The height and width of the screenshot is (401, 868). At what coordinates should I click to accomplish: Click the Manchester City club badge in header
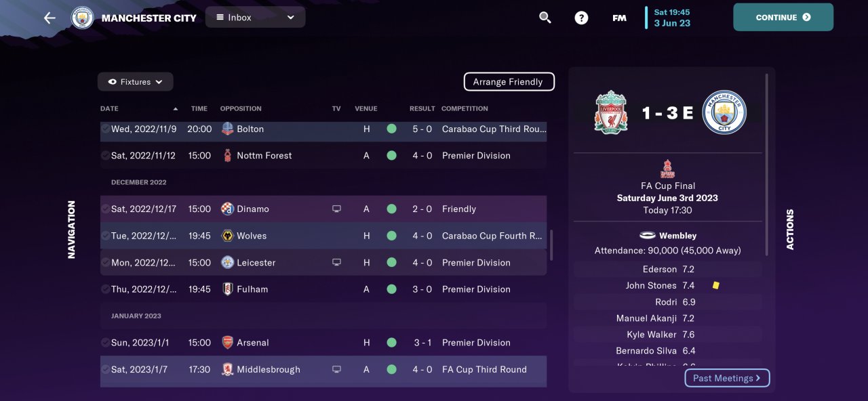click(x=83, y=18)
